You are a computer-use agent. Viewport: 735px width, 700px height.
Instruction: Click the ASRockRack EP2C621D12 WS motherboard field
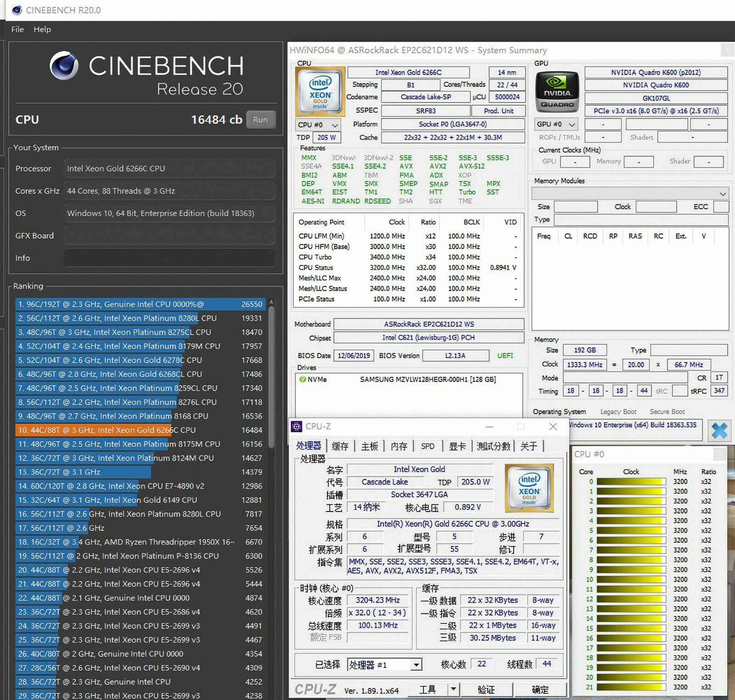click(x=429, y=324)
